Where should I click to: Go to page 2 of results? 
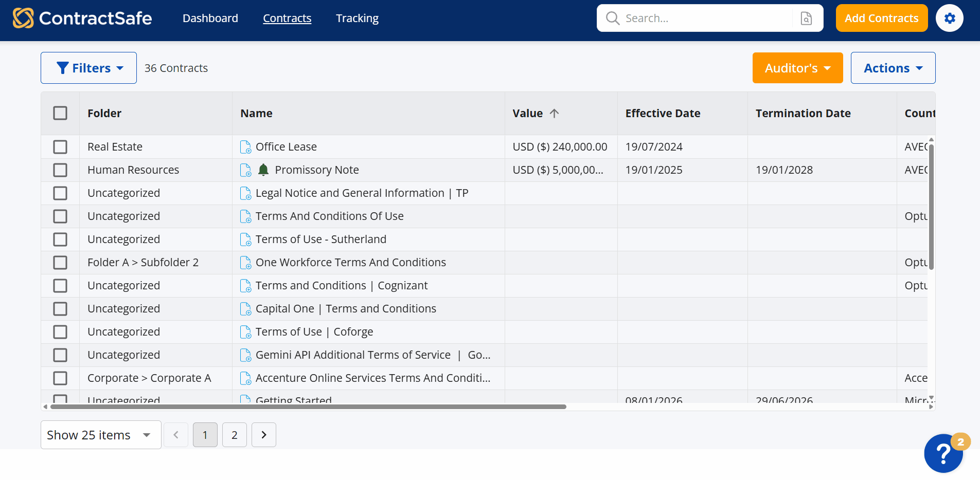(x=235, y=435)
